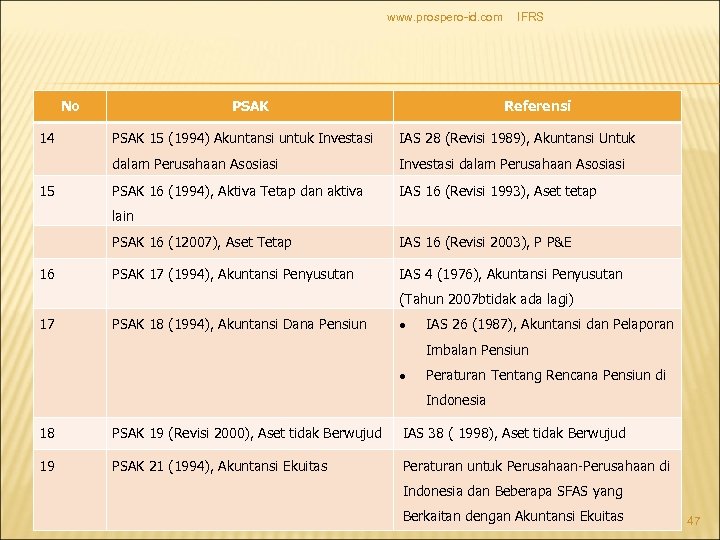Click 'PSAK 17 (1994), Akuntansi Penyusutan' cell
The height and width of the screenshot is (540, 720).
pos(250,283)
